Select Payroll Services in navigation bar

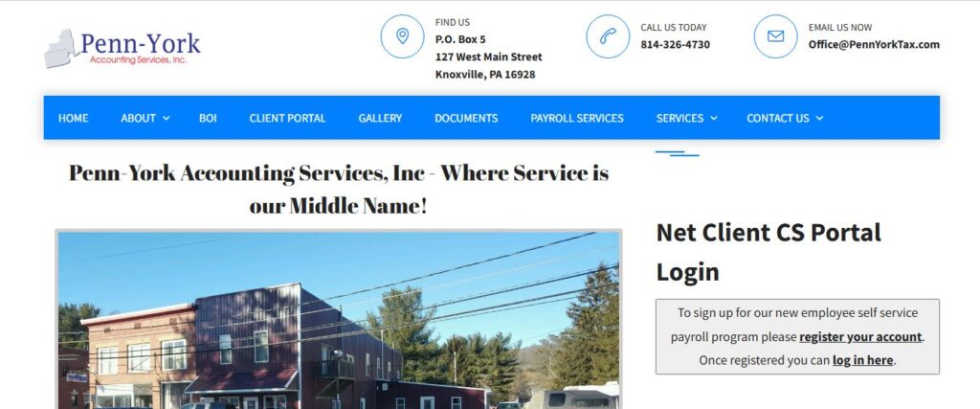(x=577, y=118)
